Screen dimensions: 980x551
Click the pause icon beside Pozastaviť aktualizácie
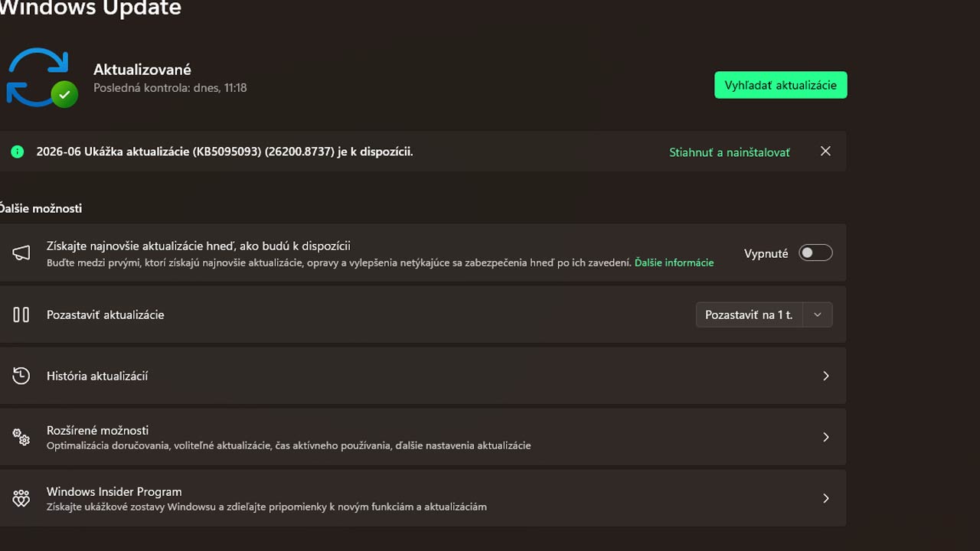tap(21, 315)
